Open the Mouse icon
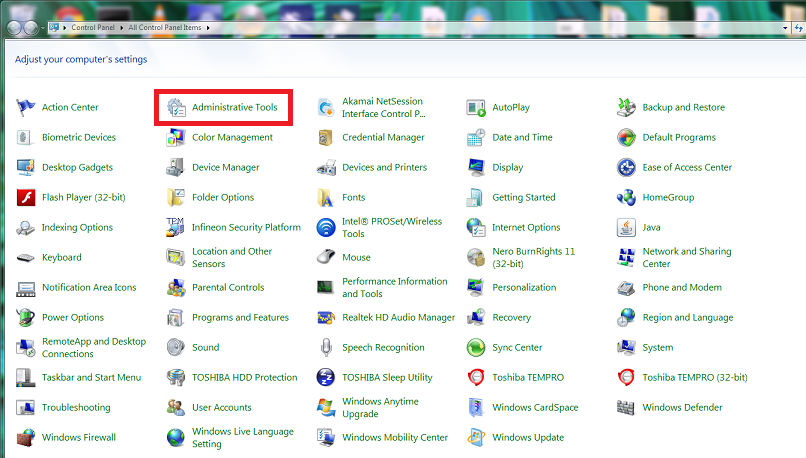 (x=326, y=257)
